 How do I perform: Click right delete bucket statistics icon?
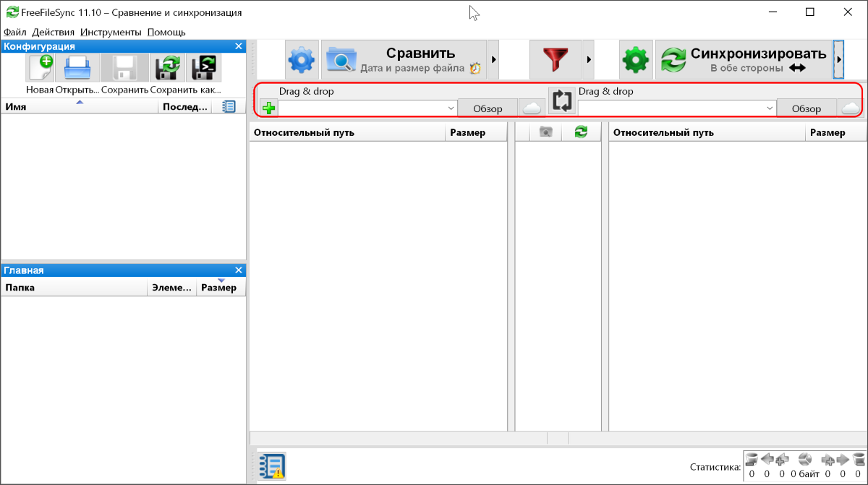[x=859, y=459]
